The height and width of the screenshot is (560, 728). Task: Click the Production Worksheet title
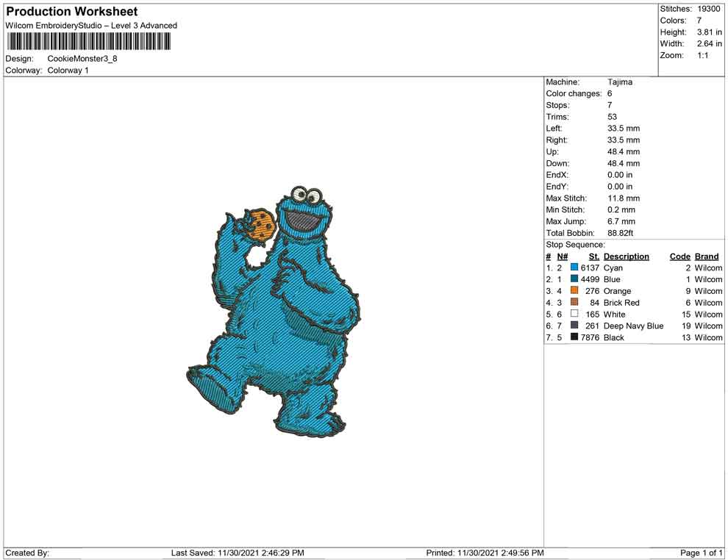coord(72,11)
